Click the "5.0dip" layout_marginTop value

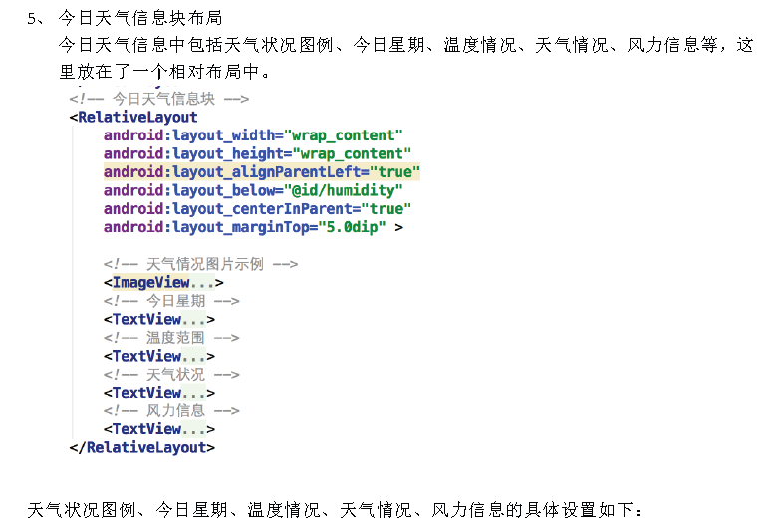[352, 227]
